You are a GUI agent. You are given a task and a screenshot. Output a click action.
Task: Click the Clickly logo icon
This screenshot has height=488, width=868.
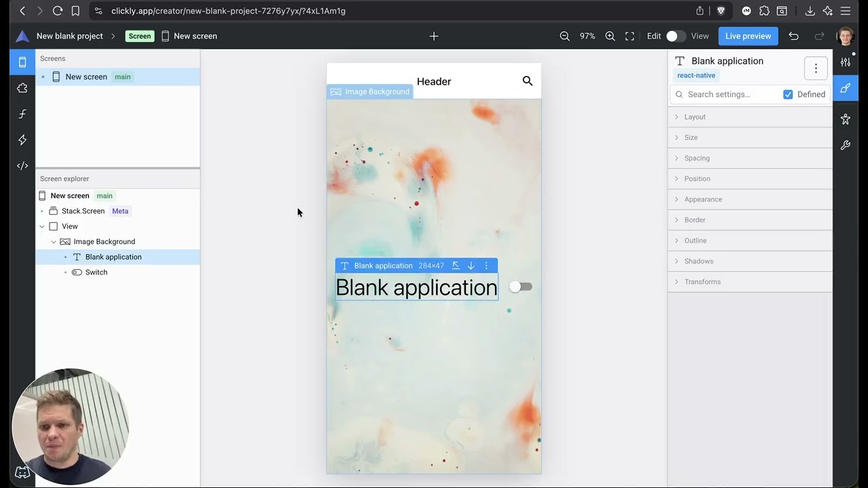(22, 36)
